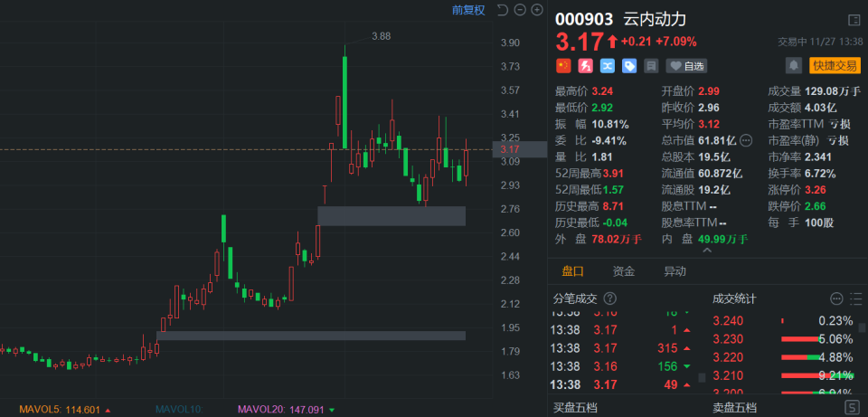868x417 pixels.
Task: Toggle the side panel layout icon
Action: pyautogui.click(x=854, y=21)
